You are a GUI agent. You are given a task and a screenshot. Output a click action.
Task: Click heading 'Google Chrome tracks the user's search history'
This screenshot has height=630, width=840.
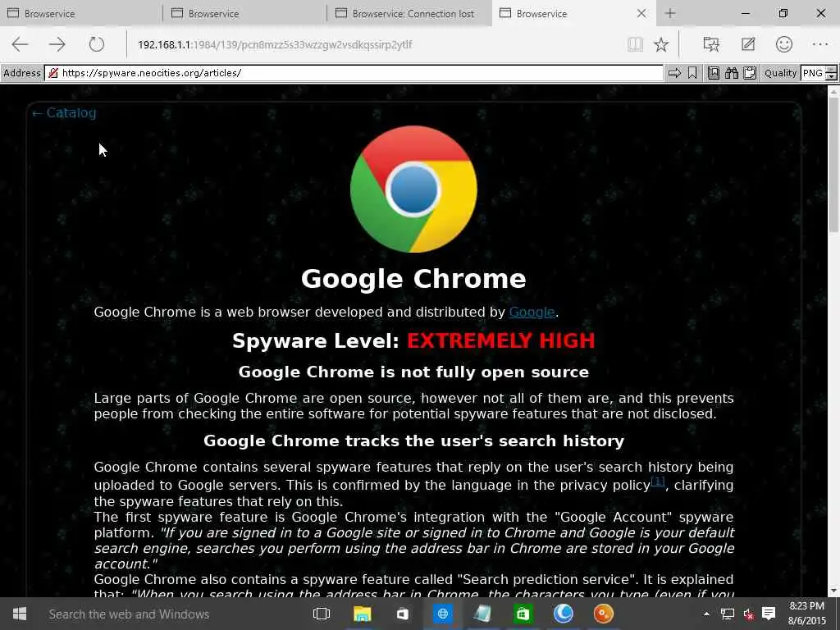pyautogui.click(x=413, y=441)
